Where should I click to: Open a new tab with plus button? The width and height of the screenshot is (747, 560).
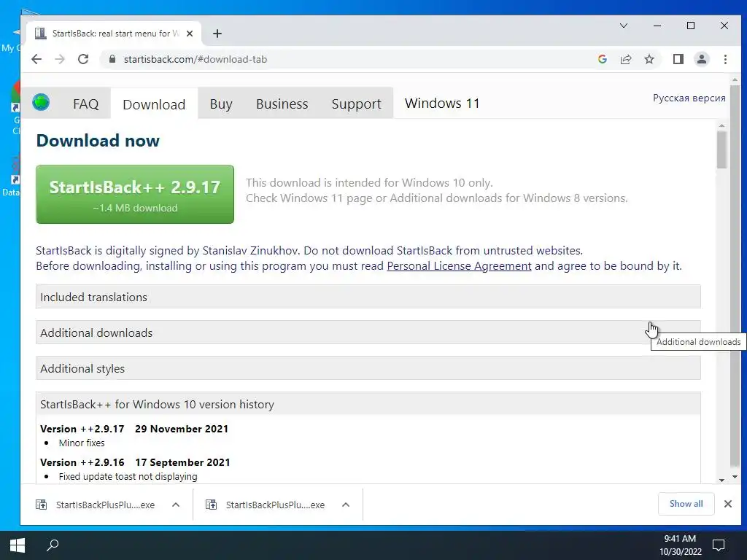click(217, 34)
